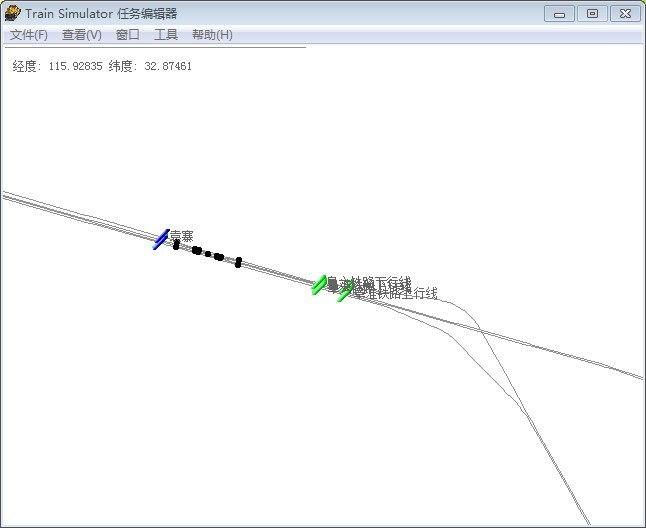Open the 查看(V) menu
Screen dimensions: 646x528
[81, 35]
